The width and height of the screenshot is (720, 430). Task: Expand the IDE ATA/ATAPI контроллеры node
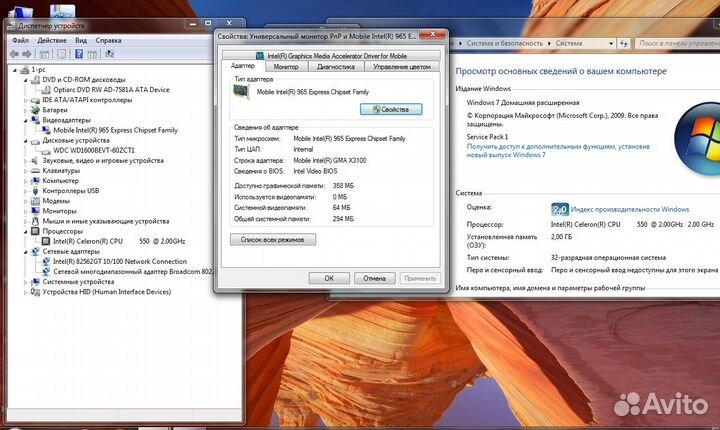click(x=26, y=100)
